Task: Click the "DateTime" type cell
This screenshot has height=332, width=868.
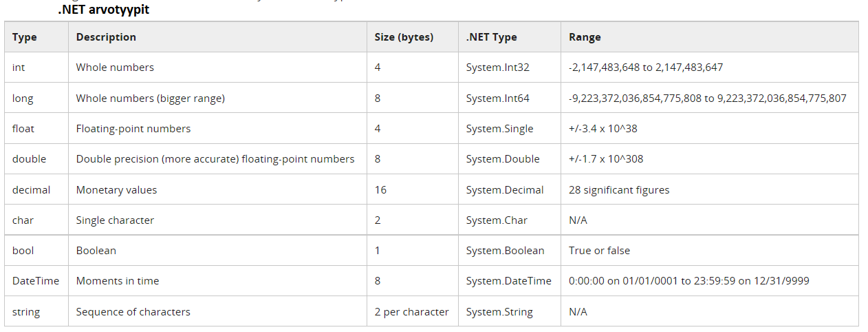Action: click(36, 281)
